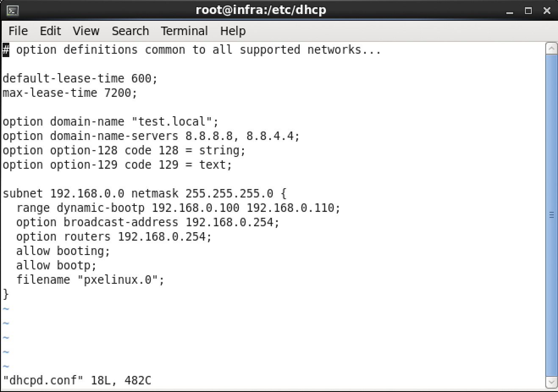Click the scrollbar up arrow
Viewport: 558px width, 392px height.
point(551,49)
